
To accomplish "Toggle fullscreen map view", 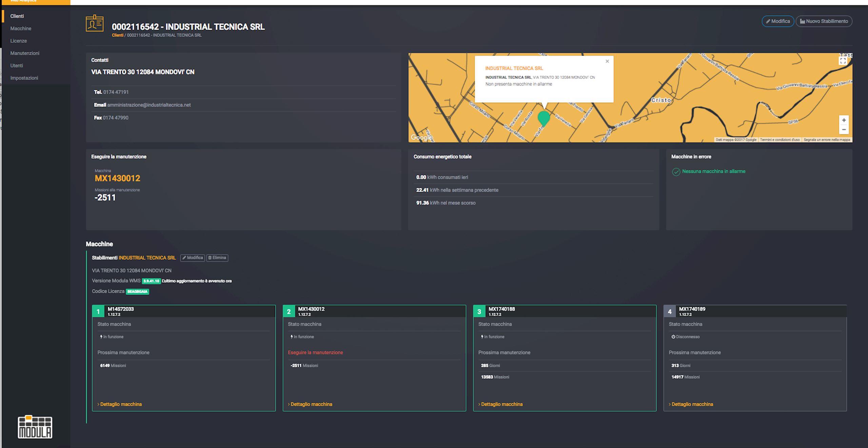I will [843, 61].
